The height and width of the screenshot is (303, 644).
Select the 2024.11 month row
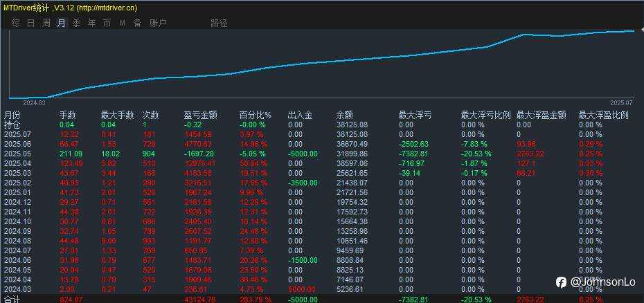tap(17, 212)
